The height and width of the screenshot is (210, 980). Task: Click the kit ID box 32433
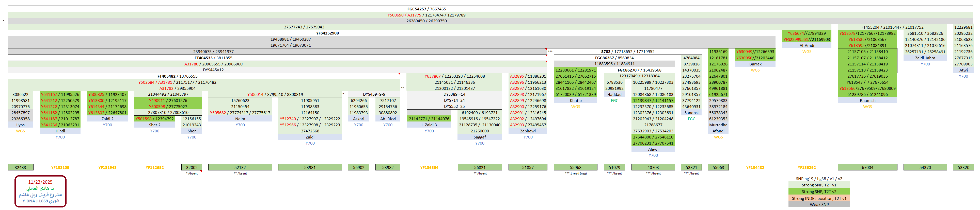pos(21,167)
